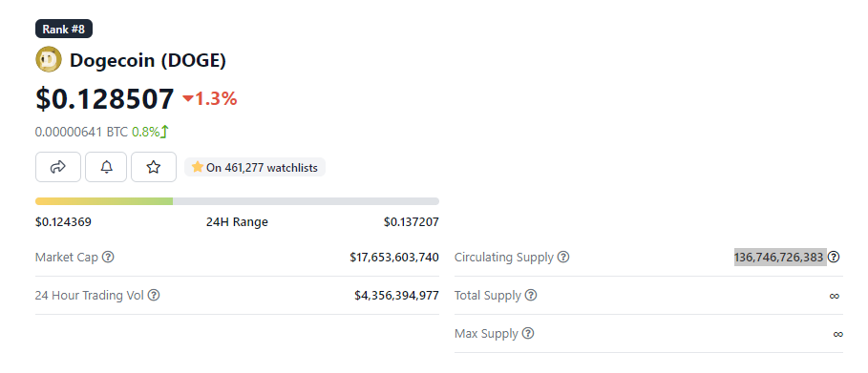Screen dimensions: 868x373
Task: Click the Rank #8 badge
Action: (x=64, y=29)
